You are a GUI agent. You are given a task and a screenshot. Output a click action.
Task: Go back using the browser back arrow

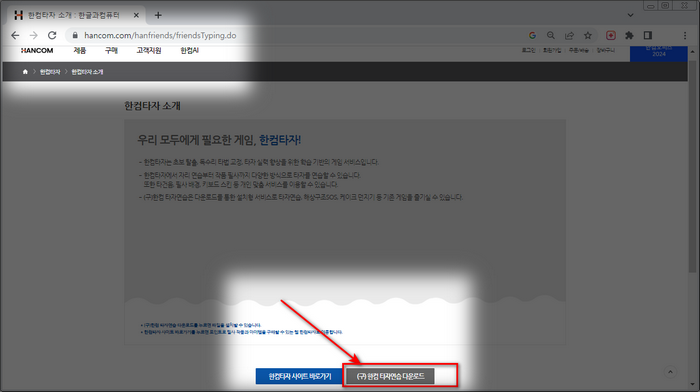[x=15, y=35]
